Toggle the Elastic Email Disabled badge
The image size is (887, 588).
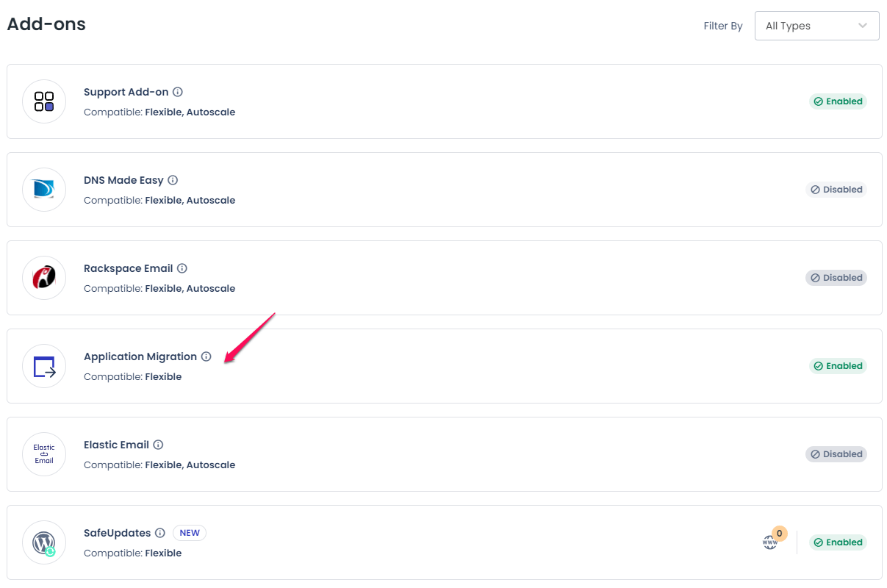[836, 454]
